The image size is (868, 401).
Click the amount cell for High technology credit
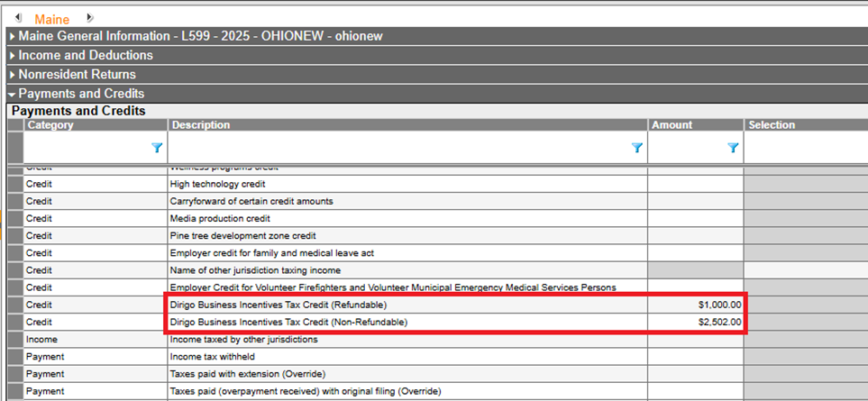(x=695, y=184)
